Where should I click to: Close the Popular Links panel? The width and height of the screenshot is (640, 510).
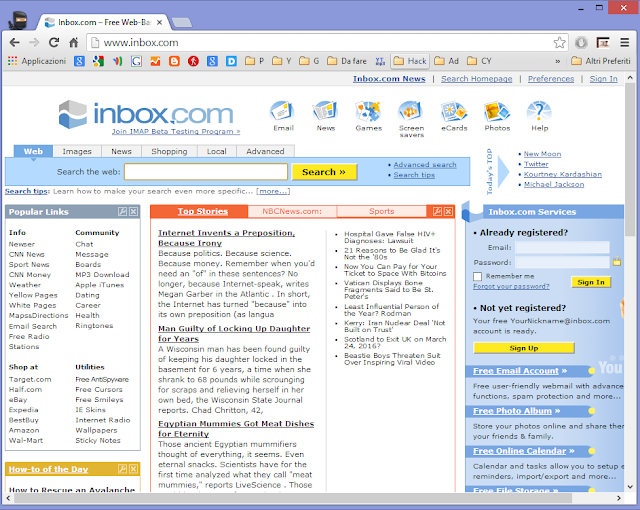[133, 211]
